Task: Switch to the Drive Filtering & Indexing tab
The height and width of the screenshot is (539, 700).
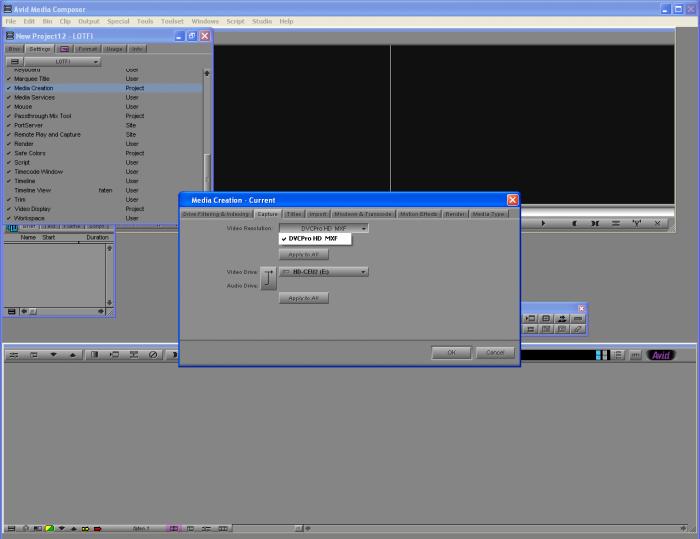Action: point(216,214)
